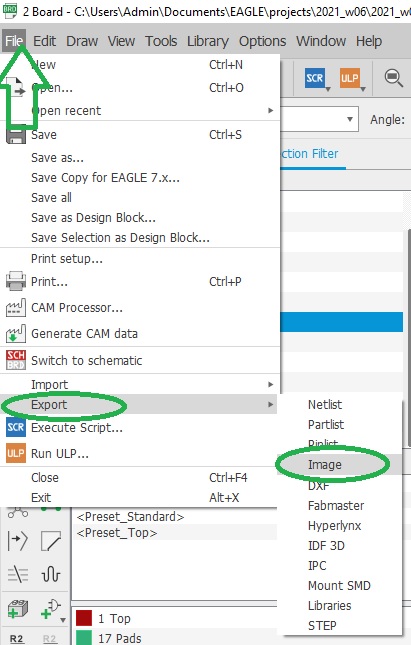
Task: Open the ULP button dropdown arrow
Action: point(363,89)
